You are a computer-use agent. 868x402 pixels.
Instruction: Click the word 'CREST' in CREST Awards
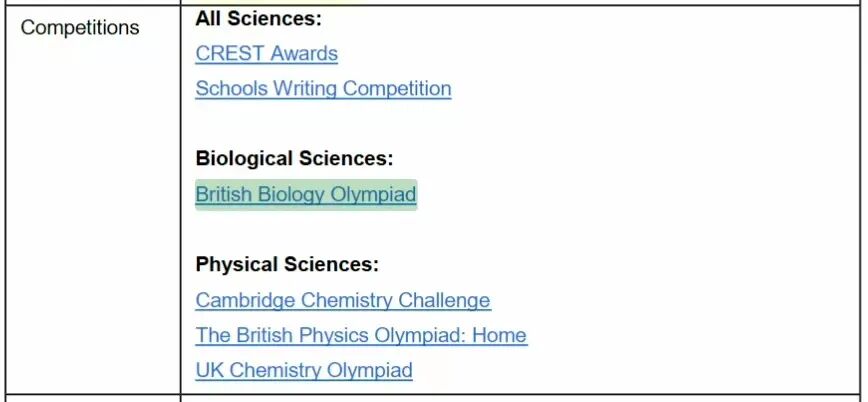pyautogui.click(x=230, y=54)
